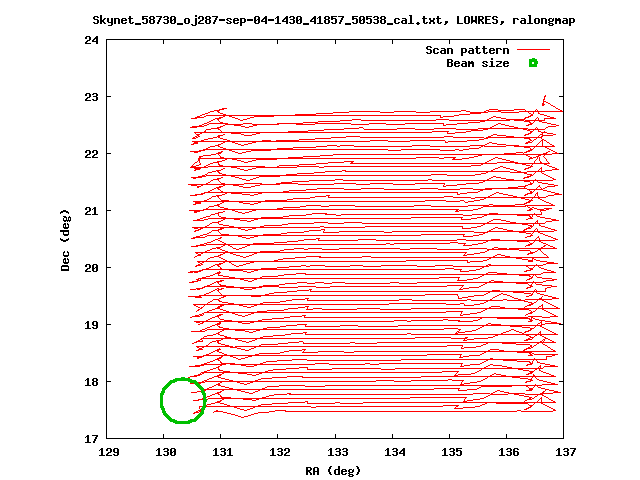Image resolution: width=640 pixels, height=480 pixels.
Task: Click the RA axis tick label 135
Action: pyautogui.click(x=451, y=452)
